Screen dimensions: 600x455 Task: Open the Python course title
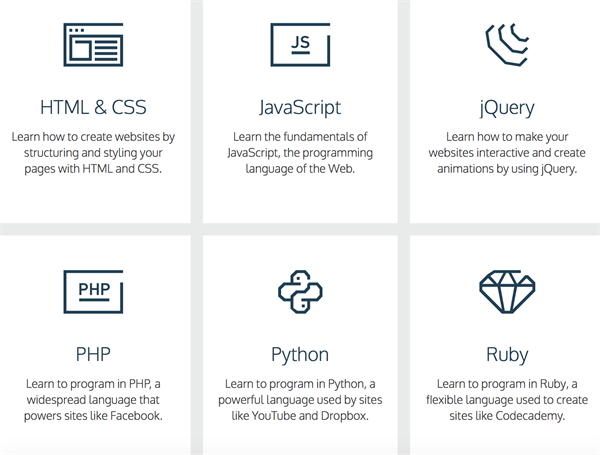pos(300,355)
